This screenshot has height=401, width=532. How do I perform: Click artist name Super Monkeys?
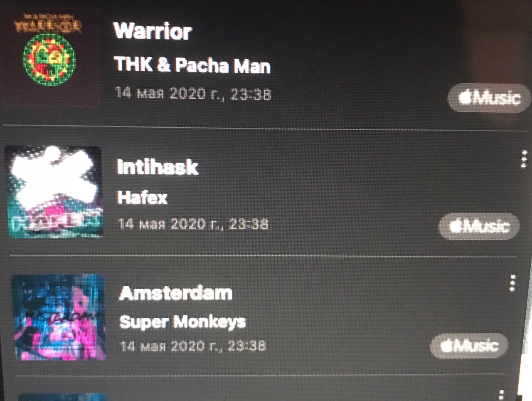pyautogui.click(x=183, y=322)
